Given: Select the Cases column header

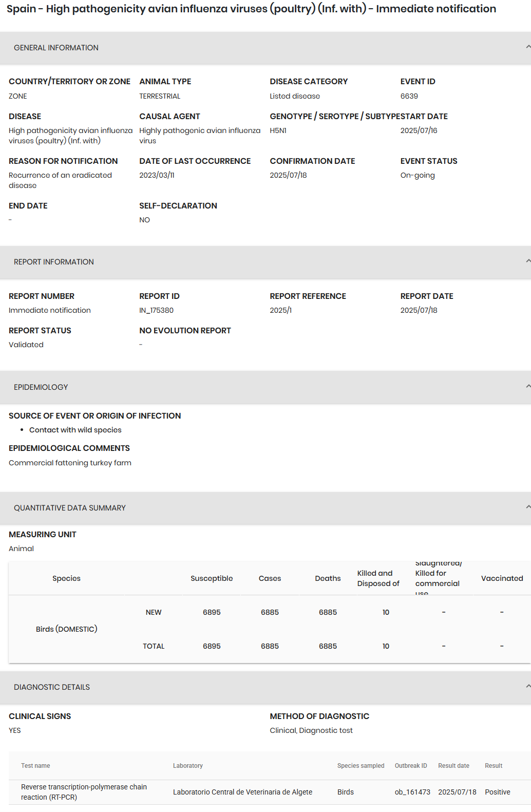Looking at the screenshot, I should click(270, 578).
